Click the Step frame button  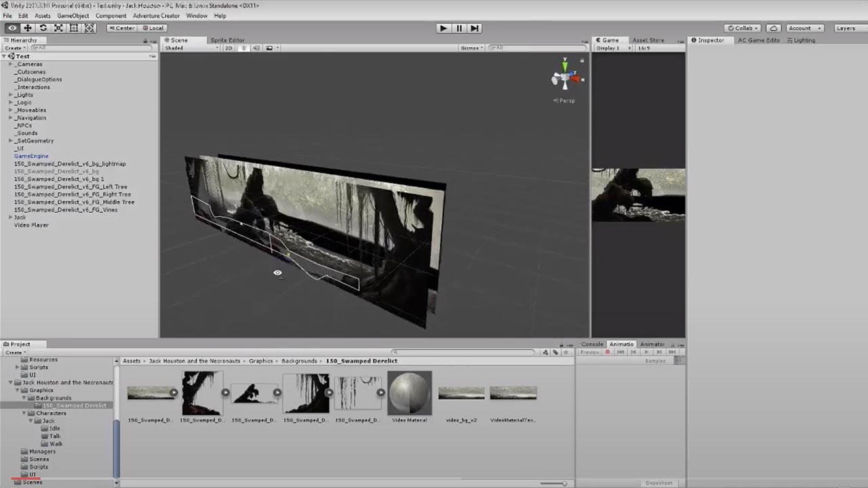point(475,28)
